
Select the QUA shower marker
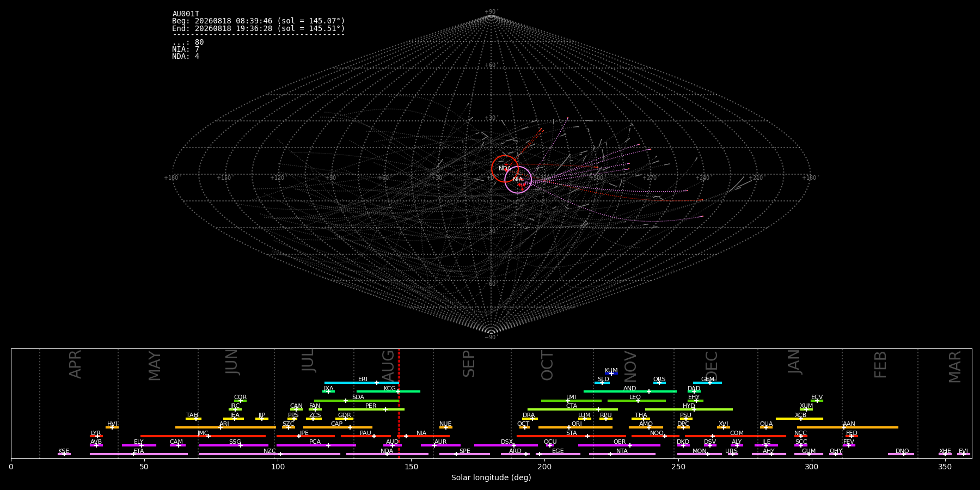pyautogui.click(x=766, y=427)
